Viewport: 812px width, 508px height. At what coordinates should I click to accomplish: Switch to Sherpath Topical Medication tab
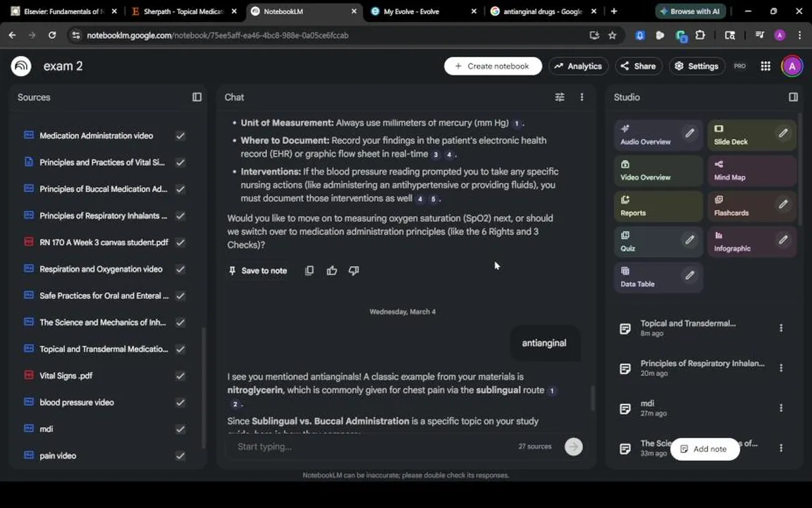tap(183, 11)
